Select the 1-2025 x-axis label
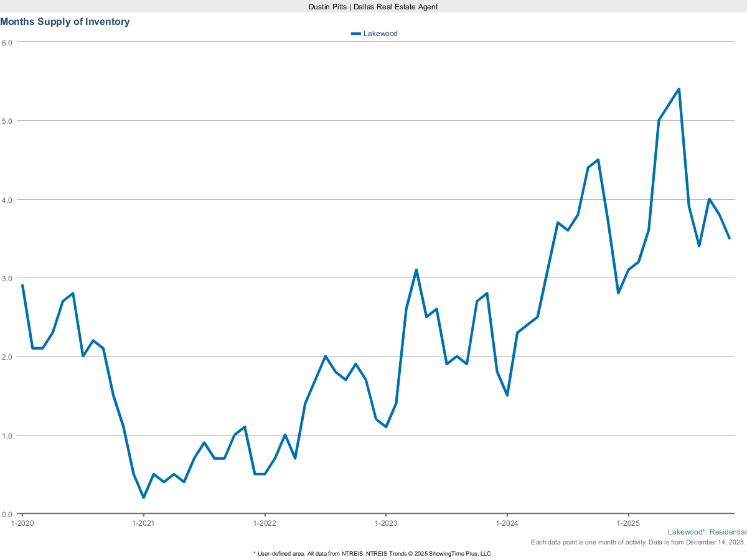Viewport: 747px width, 560px height. coord(628,523)
